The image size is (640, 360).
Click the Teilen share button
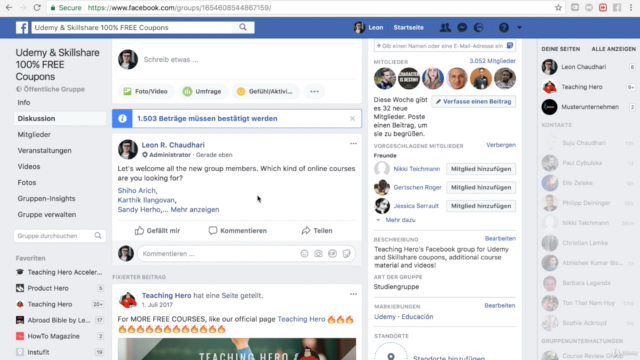click(x=317, y=231)
